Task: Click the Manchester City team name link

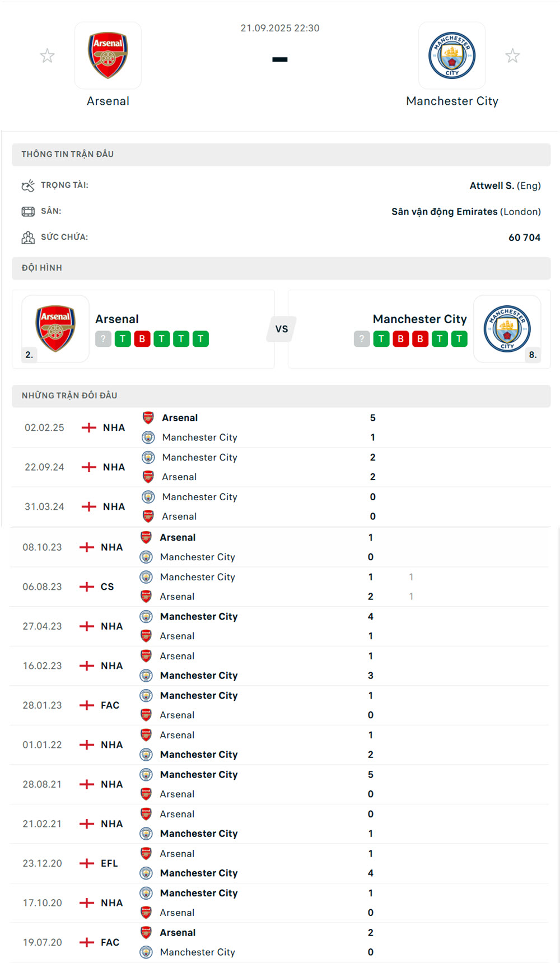Action: (452, 101)
